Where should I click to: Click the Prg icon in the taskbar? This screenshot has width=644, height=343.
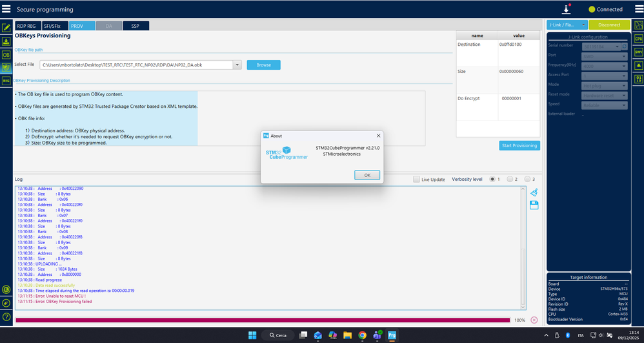tap(392, 335)
